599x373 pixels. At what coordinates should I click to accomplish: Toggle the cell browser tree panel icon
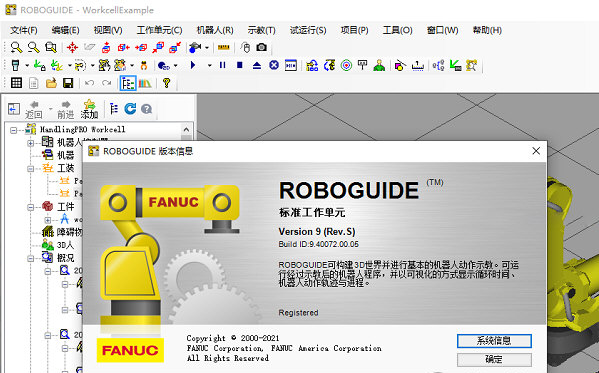click(x=128, y=83)
